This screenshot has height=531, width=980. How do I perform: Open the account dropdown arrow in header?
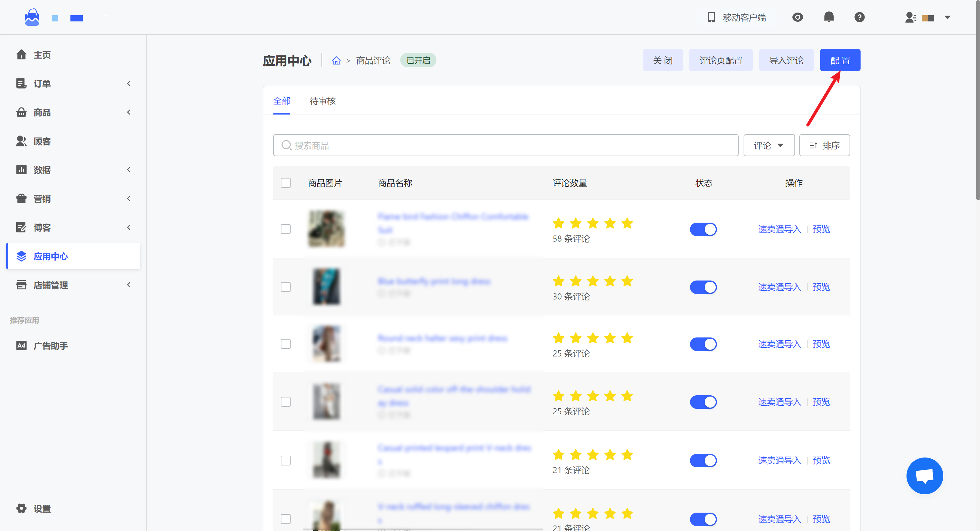[948, 17]
